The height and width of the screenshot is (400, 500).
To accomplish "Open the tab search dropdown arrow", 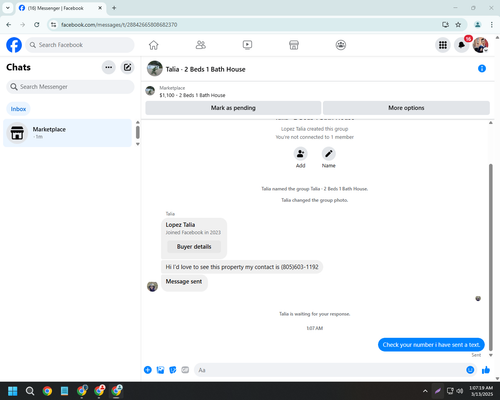I will coord(8,8).
